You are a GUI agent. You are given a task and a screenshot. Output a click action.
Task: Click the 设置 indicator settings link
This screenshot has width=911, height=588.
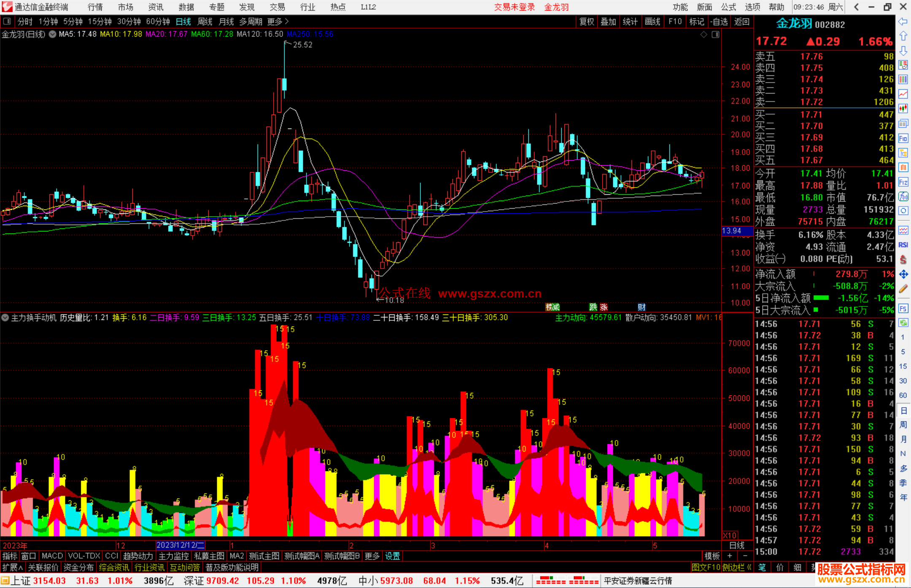pyautogui.click(x=392, y=556)
